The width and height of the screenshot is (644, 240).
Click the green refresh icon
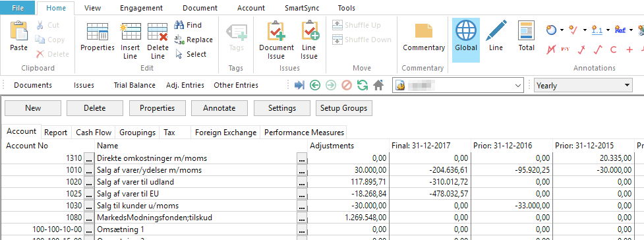(363, 86)
